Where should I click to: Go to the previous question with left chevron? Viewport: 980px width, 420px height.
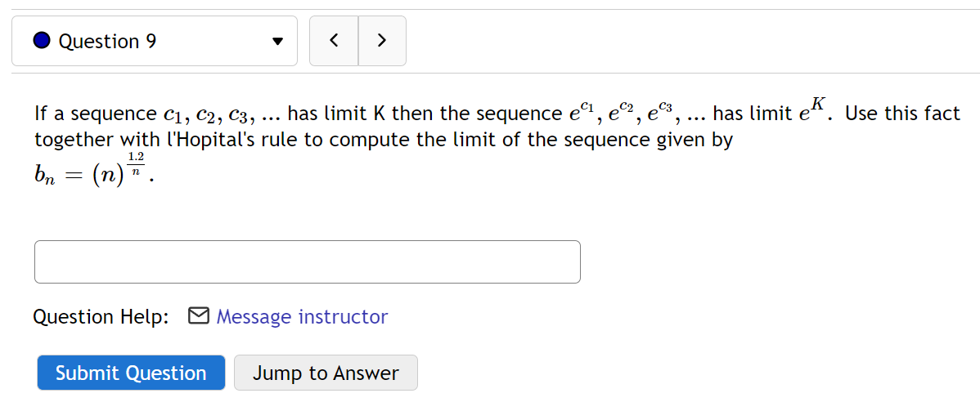pos(334,41)
